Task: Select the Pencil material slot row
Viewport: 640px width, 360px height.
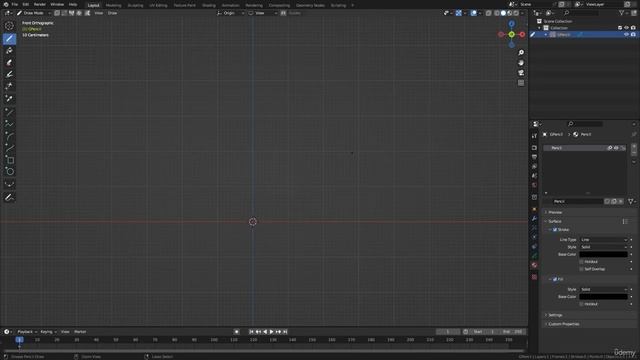Action: (585, 148)
